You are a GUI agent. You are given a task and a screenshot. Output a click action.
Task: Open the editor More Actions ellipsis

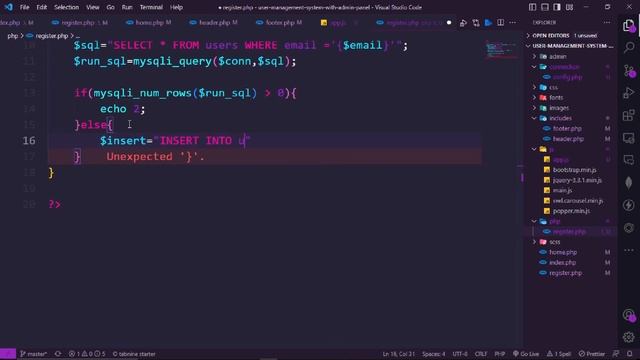[513, 22]
